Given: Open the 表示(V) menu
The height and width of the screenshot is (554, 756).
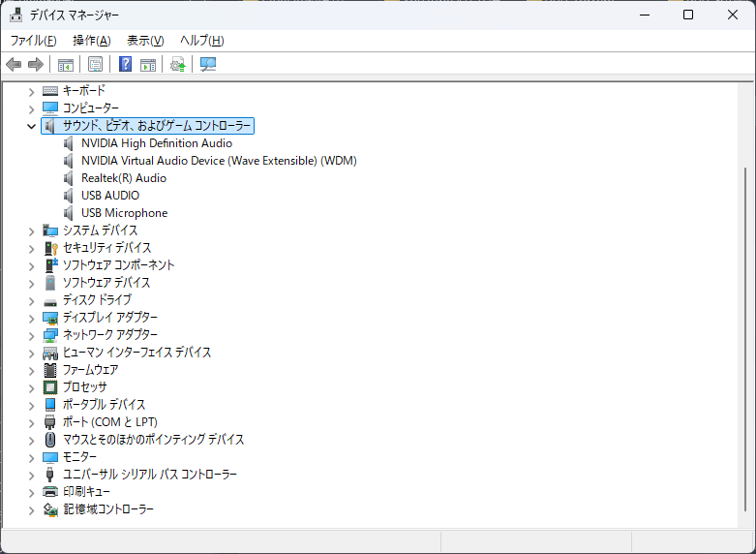Looking at the screenshot, I should coord(145,40).
